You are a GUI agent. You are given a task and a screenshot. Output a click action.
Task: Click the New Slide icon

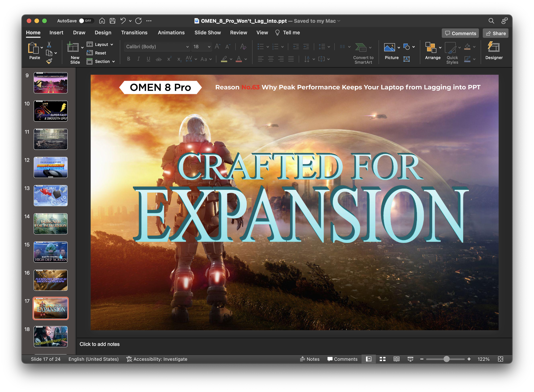[x=73, y=47]
